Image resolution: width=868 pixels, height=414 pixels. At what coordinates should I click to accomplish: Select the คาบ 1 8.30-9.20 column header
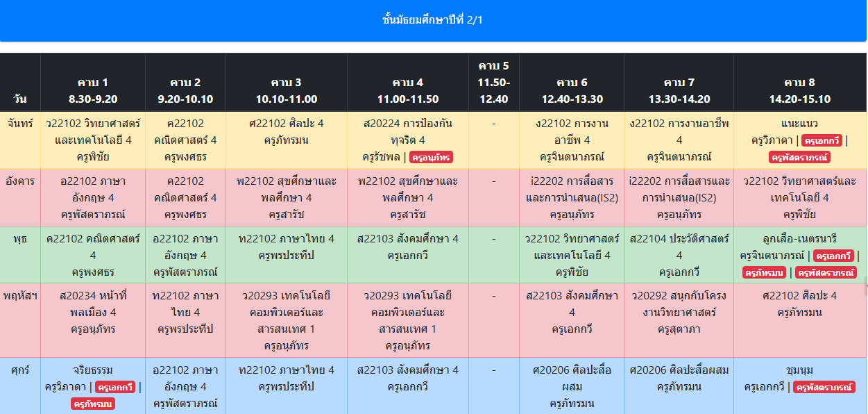tap(93, 90)
